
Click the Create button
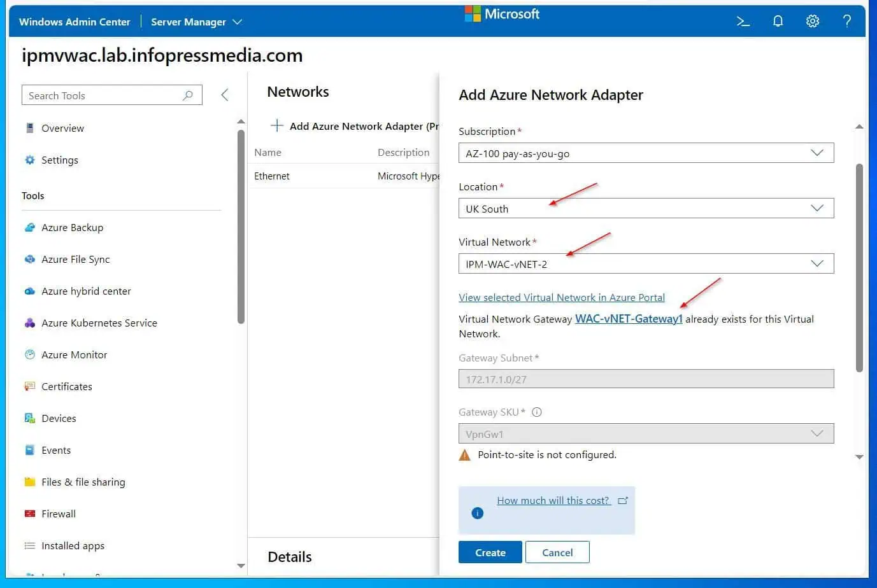[490, 552]
